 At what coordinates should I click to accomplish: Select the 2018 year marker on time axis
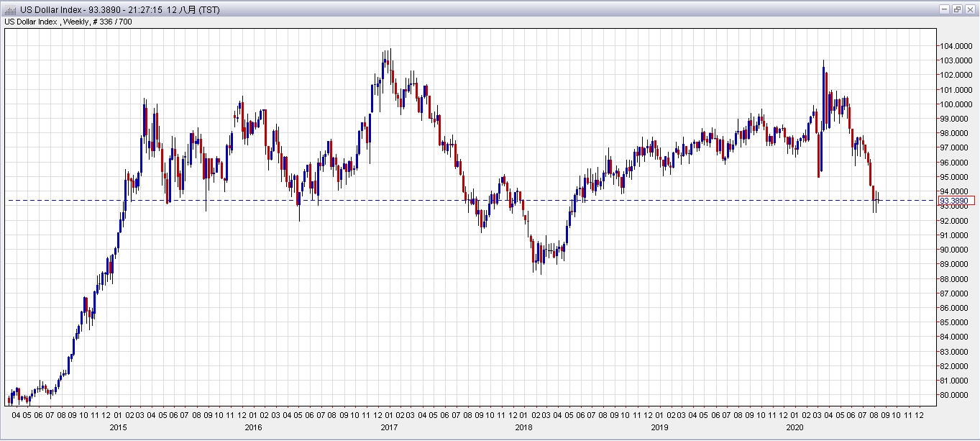point(524,427)
